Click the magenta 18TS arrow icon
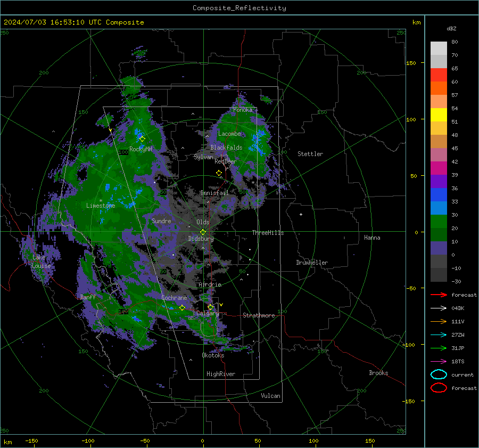The image size is (479, 448). pyautogui.click(x=439, y=362)
